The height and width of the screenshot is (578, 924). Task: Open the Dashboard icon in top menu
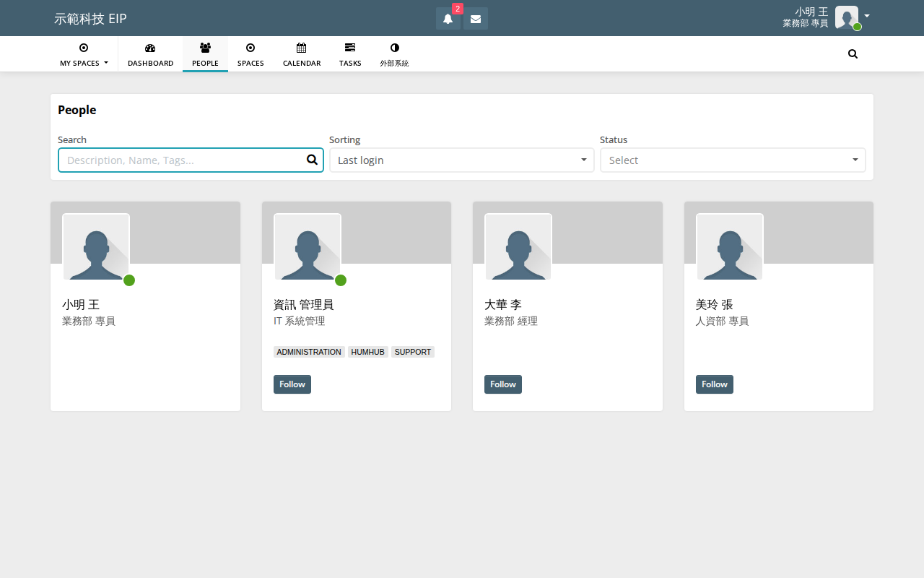point(150,48)
